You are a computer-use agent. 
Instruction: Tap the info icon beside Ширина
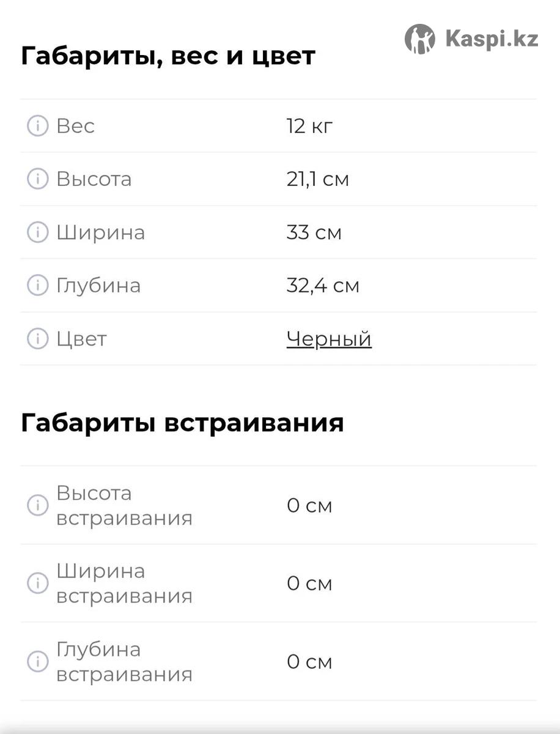pyautogui.click(x=37, y=232)
